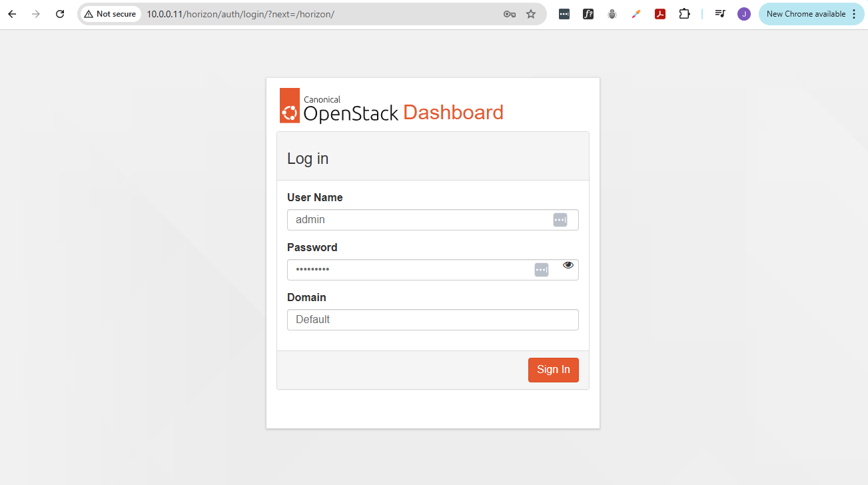The image size is (868, 485).
Task: Bookmark this page with the star icon
Action: click(x=531, y=14)
